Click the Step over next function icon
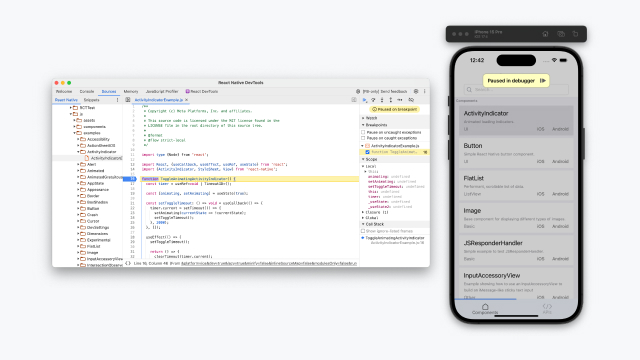Screen dimensions: 640x360 [x=373, y=100]
